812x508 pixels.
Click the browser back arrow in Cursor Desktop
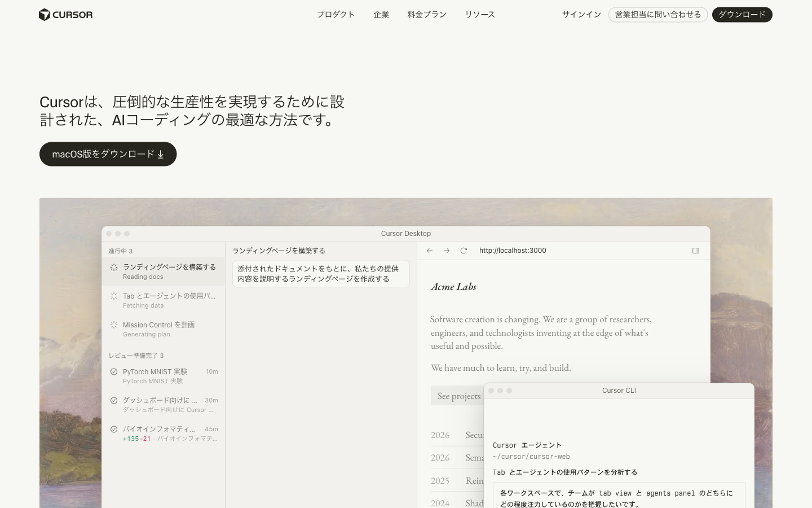pos(430,251)
